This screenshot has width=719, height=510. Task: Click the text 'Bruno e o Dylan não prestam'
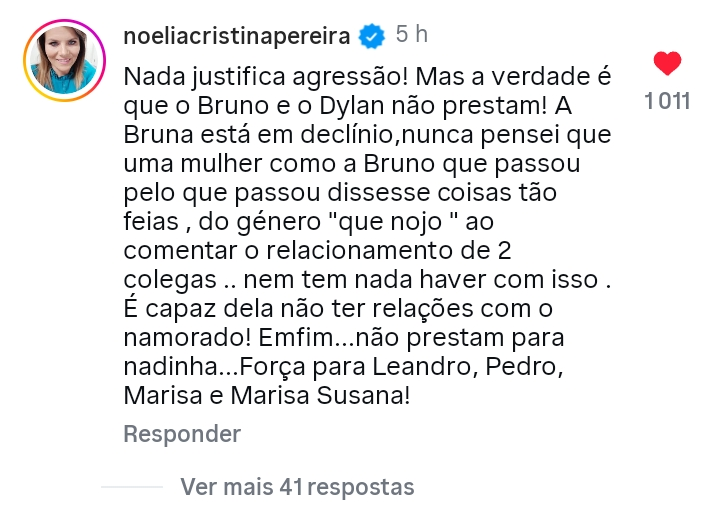point(372,105)
